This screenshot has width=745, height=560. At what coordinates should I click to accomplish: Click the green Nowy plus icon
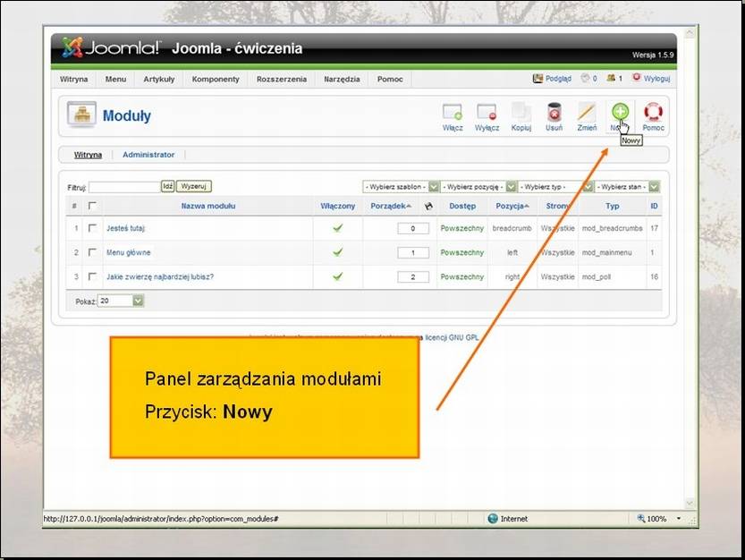(x=620, y=112)
